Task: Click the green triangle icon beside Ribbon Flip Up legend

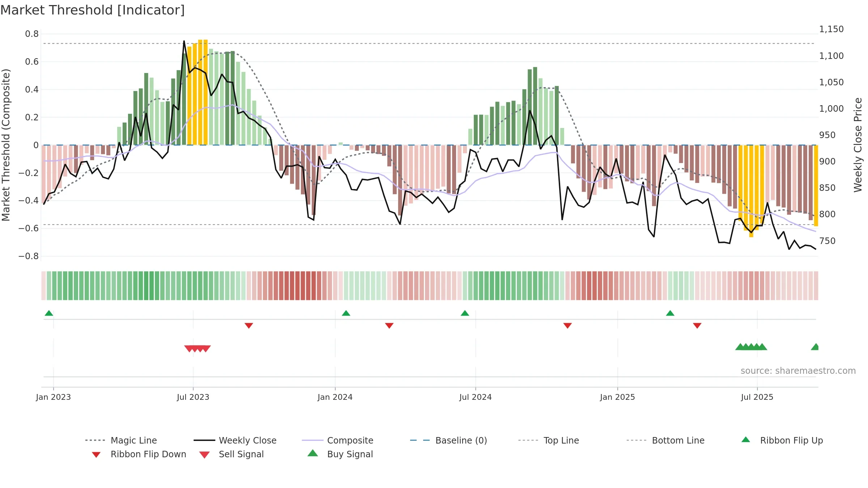Action: point(746,440)
